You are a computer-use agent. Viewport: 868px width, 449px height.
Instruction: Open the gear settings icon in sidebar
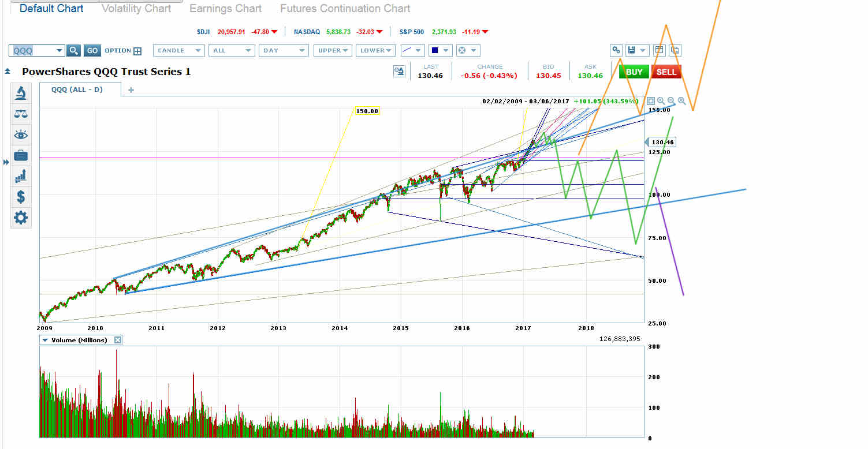(x=21, y=218)
